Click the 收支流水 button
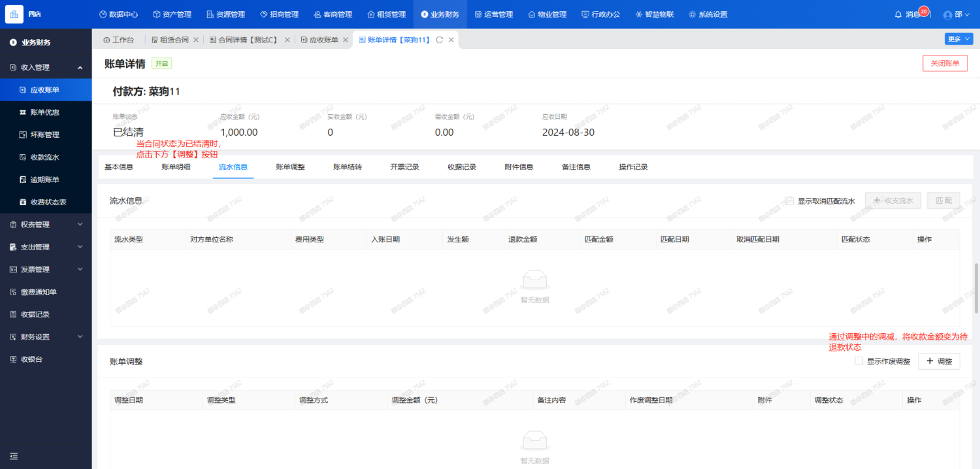 tap(893, 201)
